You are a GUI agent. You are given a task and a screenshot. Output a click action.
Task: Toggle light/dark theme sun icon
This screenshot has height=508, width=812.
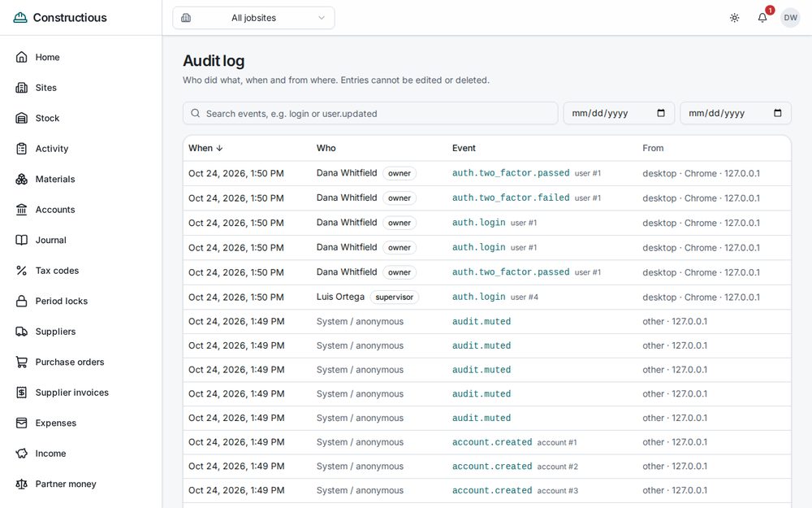point(734,18)
